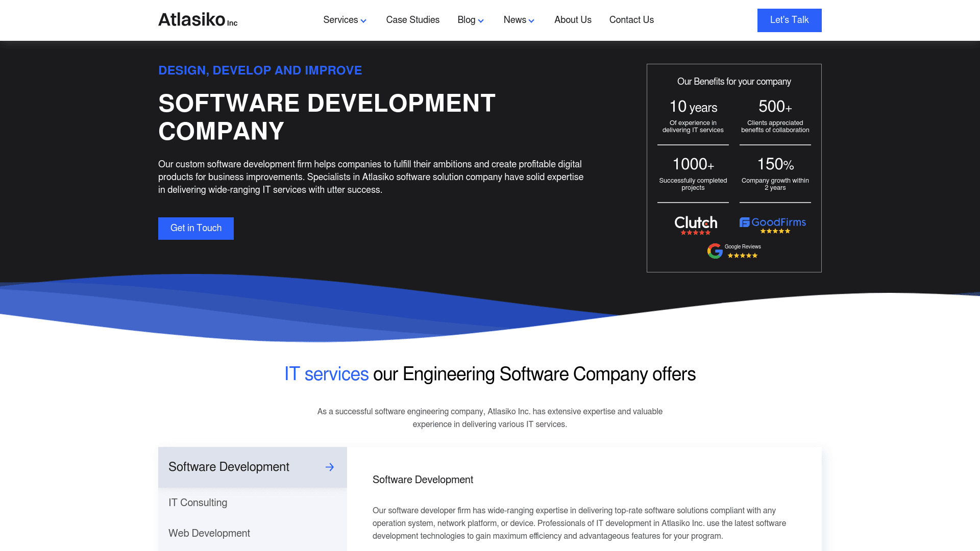Open the Case Studies page
The image size is (980, 551).
pyautogui.click(x=412, y=20)
